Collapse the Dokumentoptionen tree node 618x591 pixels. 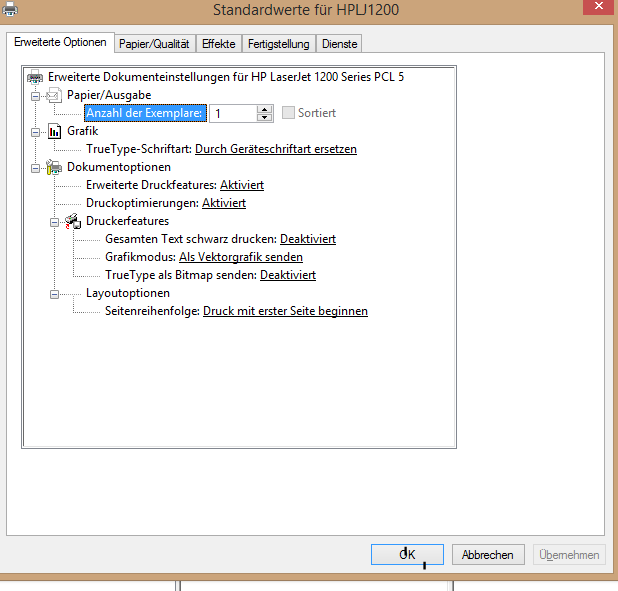point(35,168)
